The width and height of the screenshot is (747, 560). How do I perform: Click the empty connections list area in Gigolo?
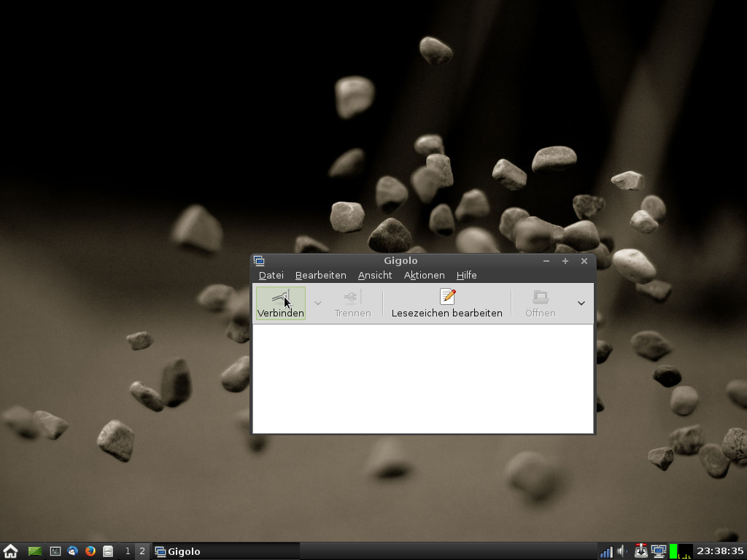[x=423, y=379]
